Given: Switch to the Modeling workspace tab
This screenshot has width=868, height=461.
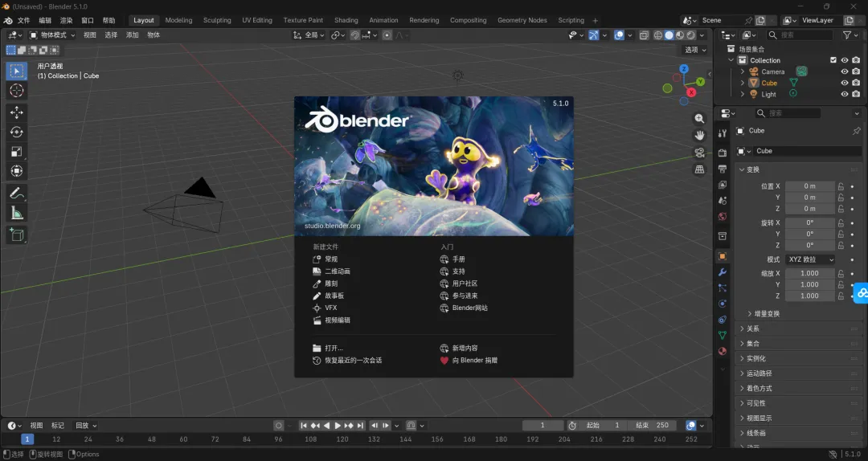Looking at the screenshot, I should tap(178, 20).
